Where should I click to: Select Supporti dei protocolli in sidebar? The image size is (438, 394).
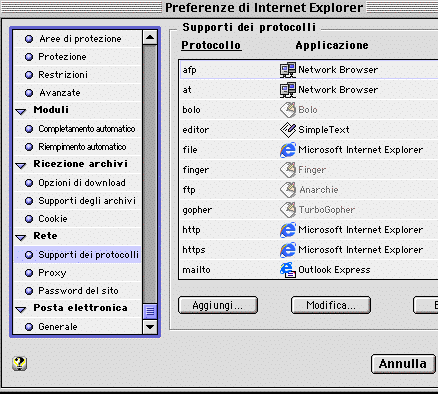(x=78, y=255)
